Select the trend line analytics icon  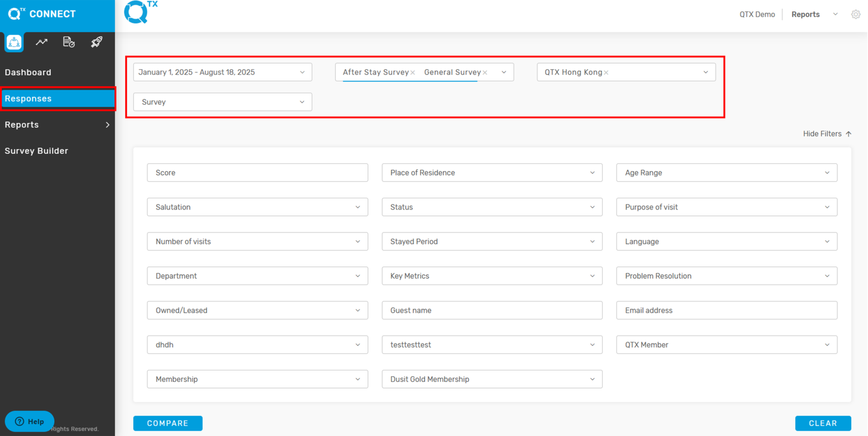[42, 42]
